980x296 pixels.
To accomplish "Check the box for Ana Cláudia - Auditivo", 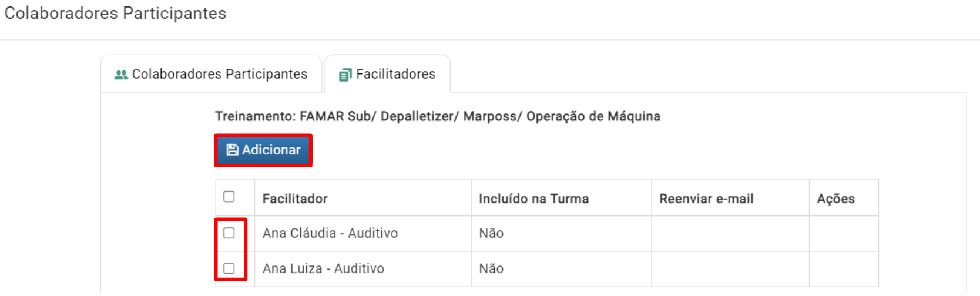I will pos(229,233).
